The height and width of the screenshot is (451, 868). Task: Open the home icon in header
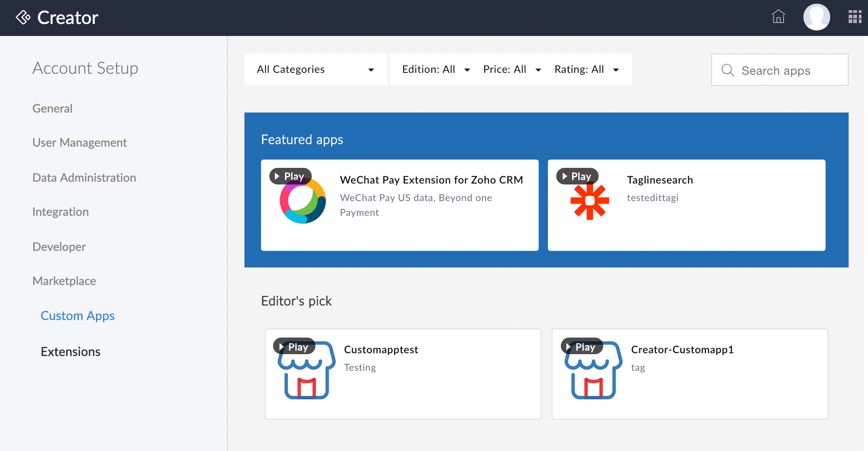(x=779, y=17)
